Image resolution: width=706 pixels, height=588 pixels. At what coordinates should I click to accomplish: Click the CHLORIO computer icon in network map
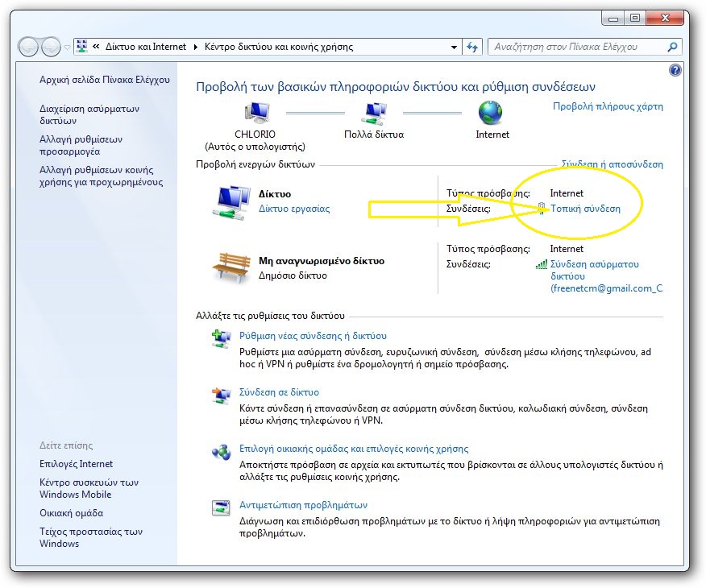click(257, 113)
